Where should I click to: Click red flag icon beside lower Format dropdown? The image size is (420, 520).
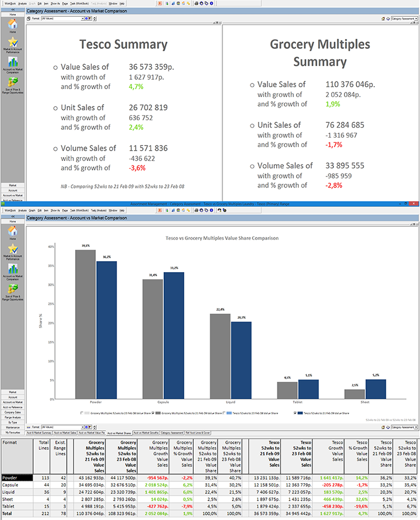click(x=89, y=427)
